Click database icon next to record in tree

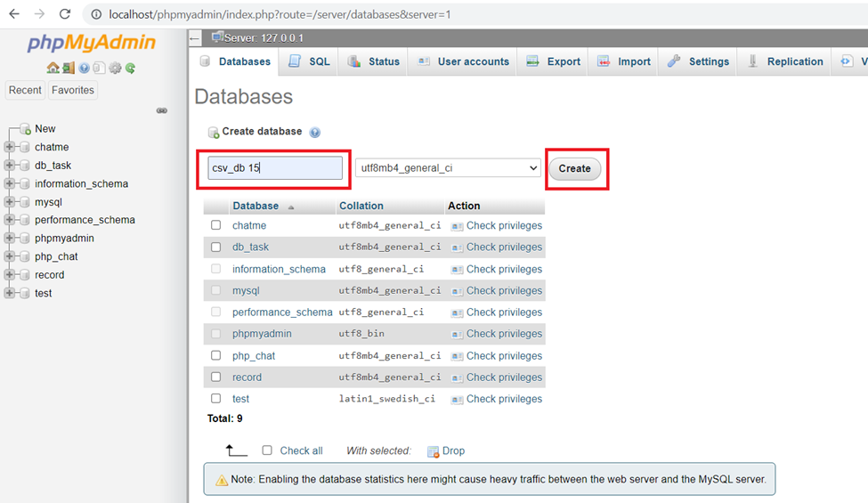pos(25,275)
